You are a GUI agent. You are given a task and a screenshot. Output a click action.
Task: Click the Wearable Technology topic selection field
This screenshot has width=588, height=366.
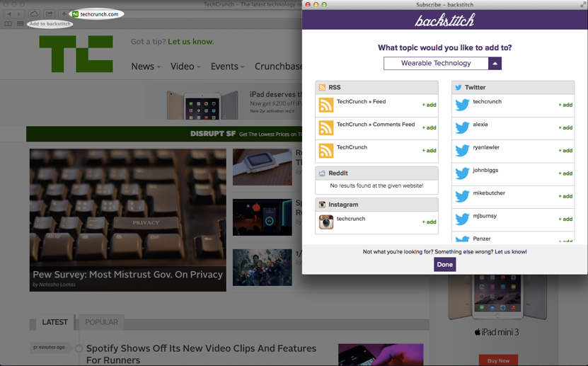pos(436,64)
